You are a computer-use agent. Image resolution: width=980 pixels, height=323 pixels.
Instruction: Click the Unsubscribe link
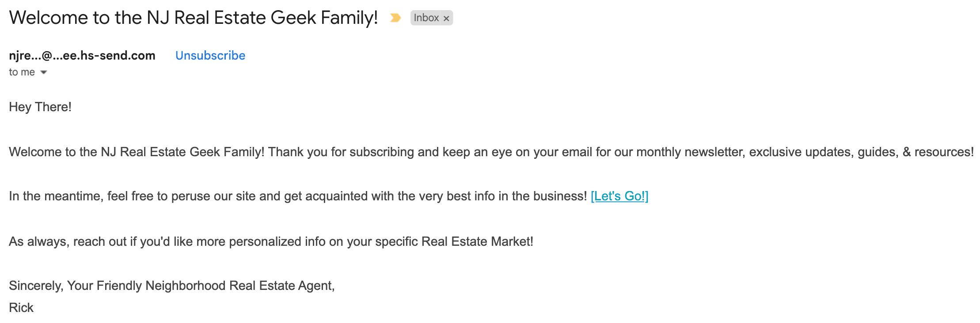210,56
